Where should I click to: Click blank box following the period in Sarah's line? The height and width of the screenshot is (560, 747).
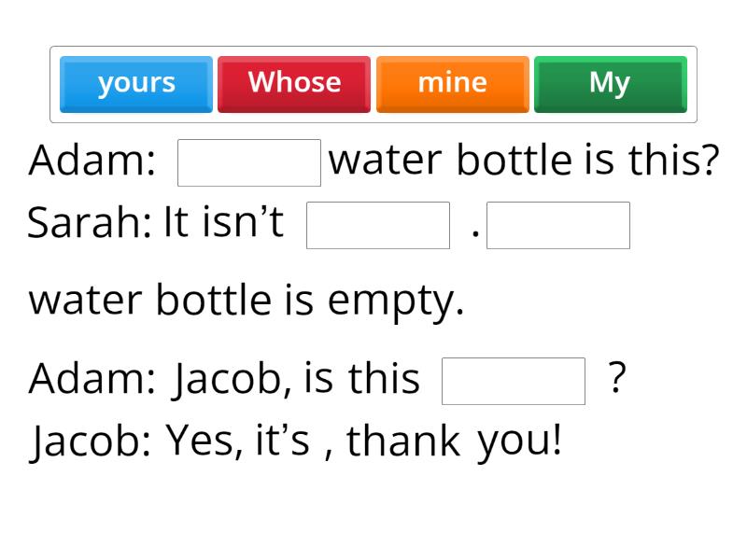click(x=558, y=226)
